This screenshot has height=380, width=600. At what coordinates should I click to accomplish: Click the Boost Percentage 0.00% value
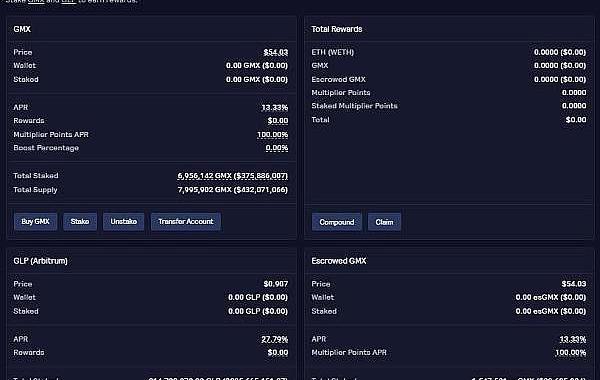277,148
